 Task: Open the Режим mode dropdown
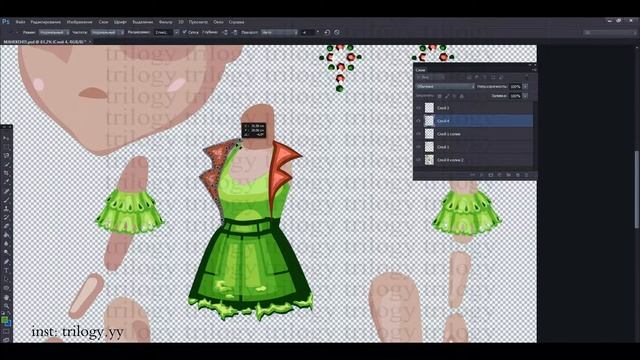[x=54, y=32]
